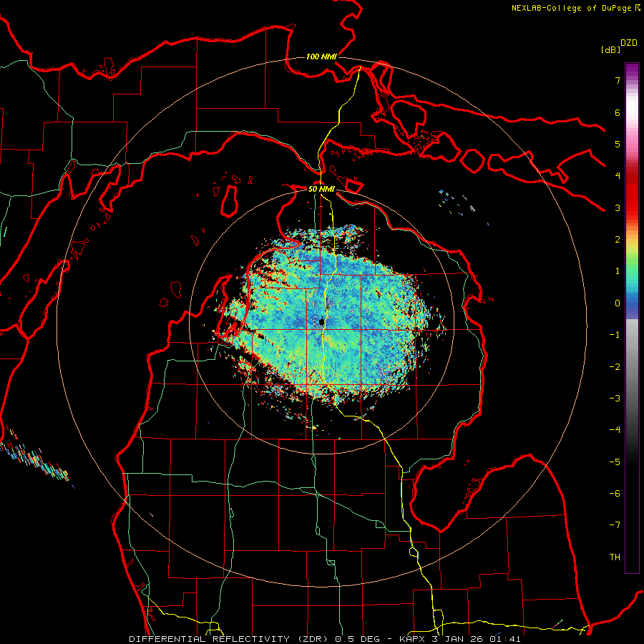Click the -2 value on the color scale

point(615,367)
